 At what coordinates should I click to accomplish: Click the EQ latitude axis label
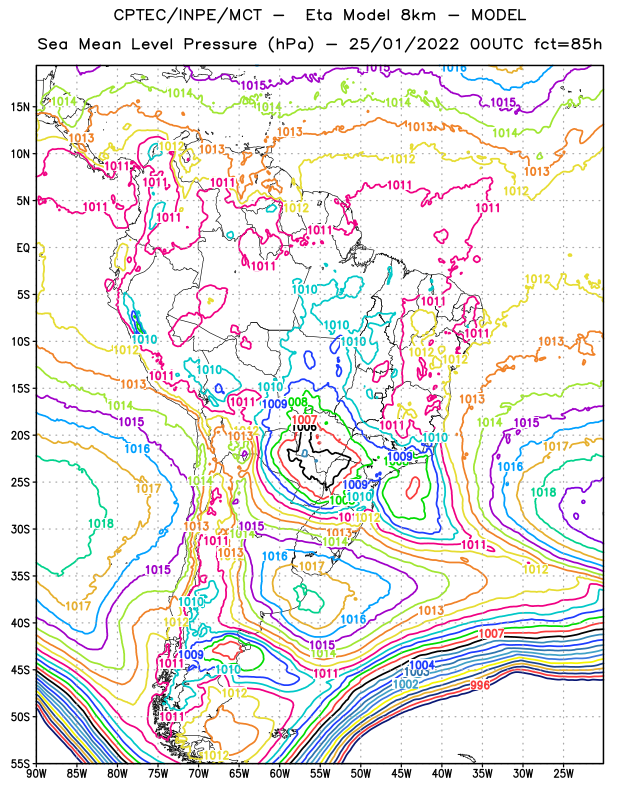click(23, 248)
